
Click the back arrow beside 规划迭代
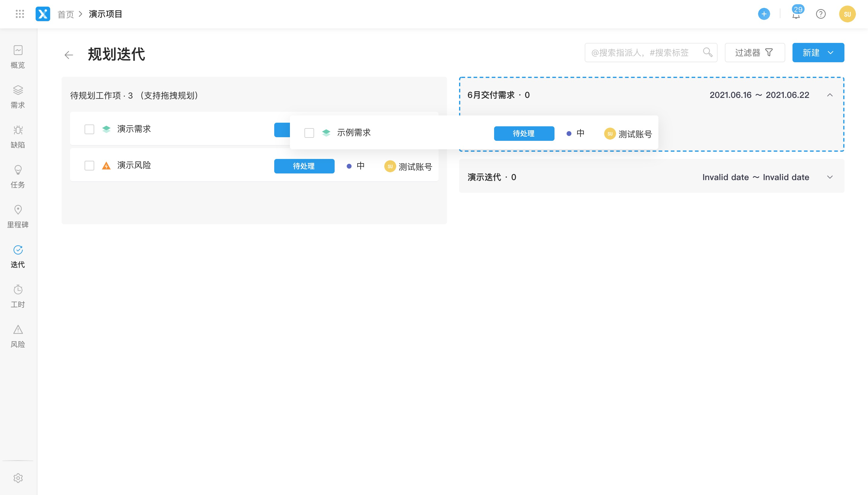[x=69, y=55]
